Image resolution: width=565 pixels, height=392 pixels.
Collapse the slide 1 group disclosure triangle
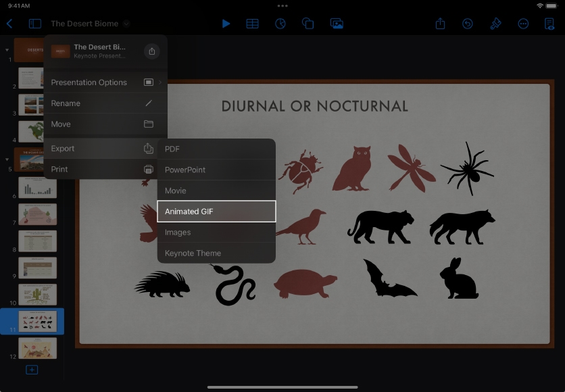7,49
